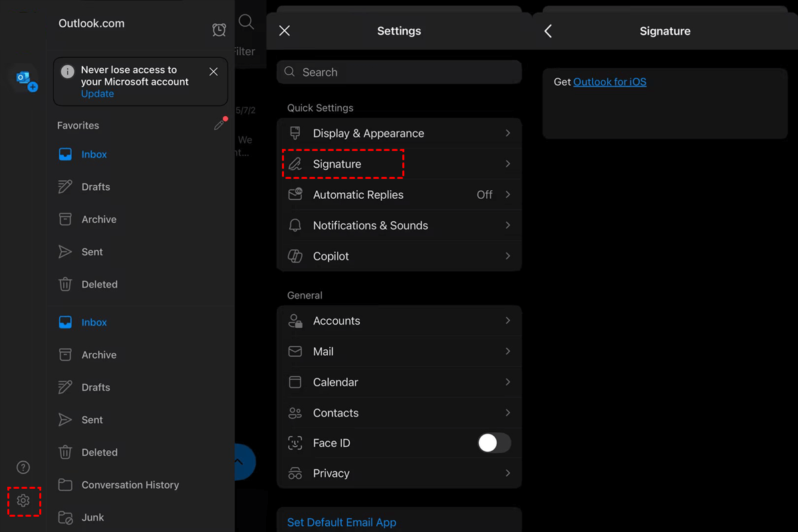Open Accounts settings
798x532 pixels.
click(x=399, y=321)
